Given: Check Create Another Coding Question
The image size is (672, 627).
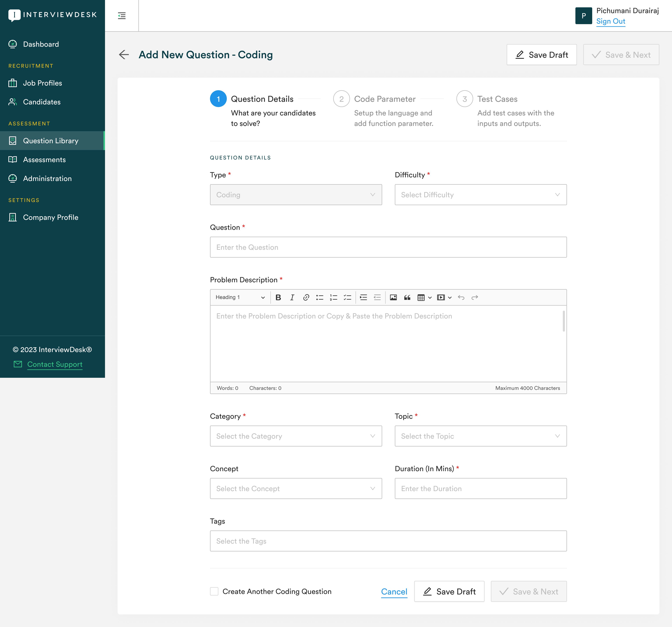Looking at the screenshot, I should coord(214,591).
